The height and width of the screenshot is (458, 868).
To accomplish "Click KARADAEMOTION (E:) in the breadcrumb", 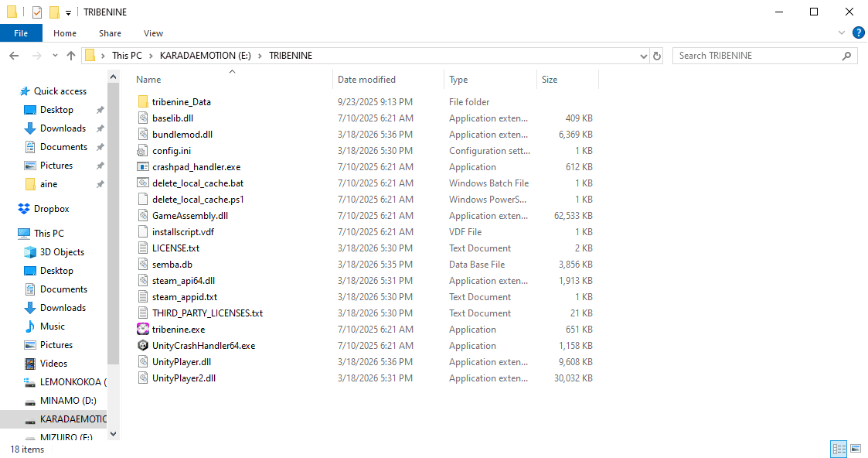I will [206, 56].
